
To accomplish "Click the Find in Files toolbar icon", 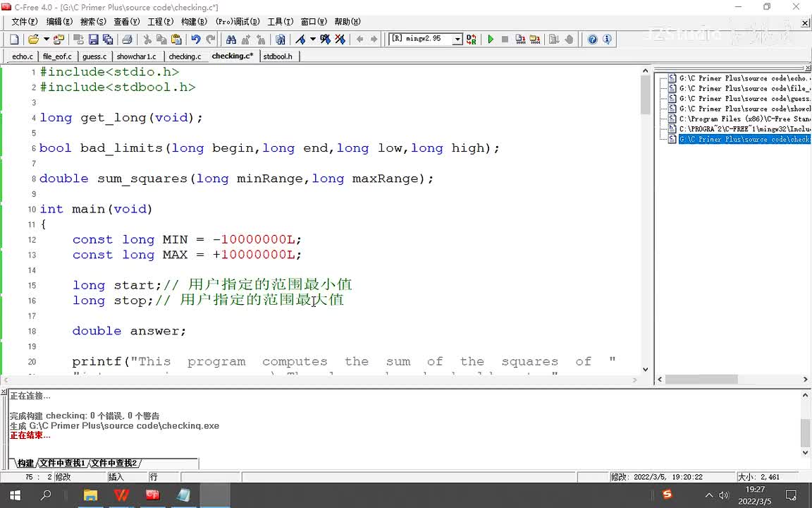I will click(280, 40).
